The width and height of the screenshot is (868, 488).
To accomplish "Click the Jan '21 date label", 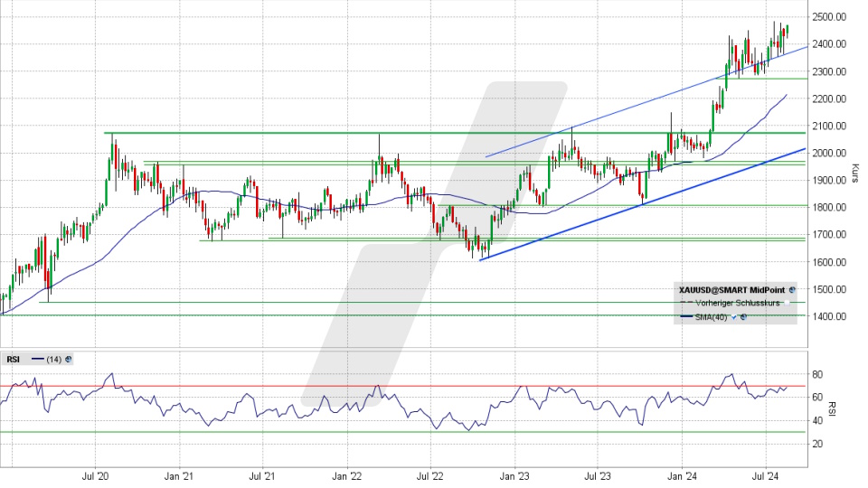I will tap(179, 476).
